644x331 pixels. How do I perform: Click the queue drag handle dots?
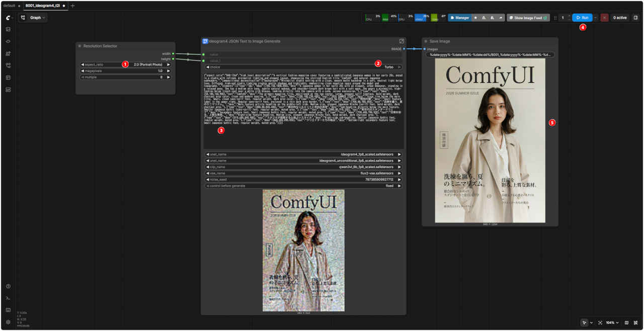coord(555,18)
